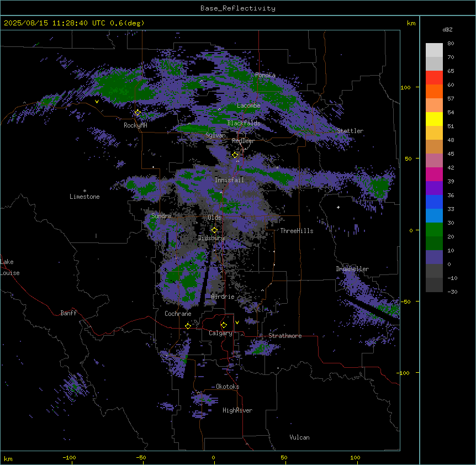Click the Stettler city label
This screenshot has height=465, width=476.
pos(350,131)
